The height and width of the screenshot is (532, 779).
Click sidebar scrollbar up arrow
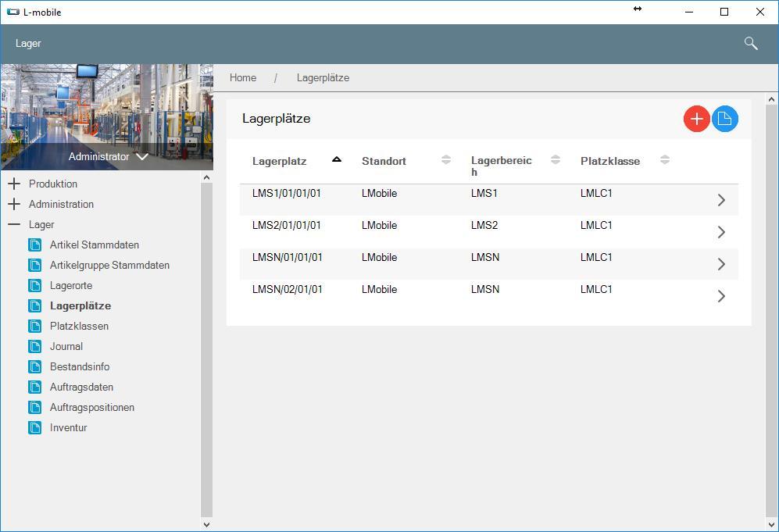[x=207, y=177]
